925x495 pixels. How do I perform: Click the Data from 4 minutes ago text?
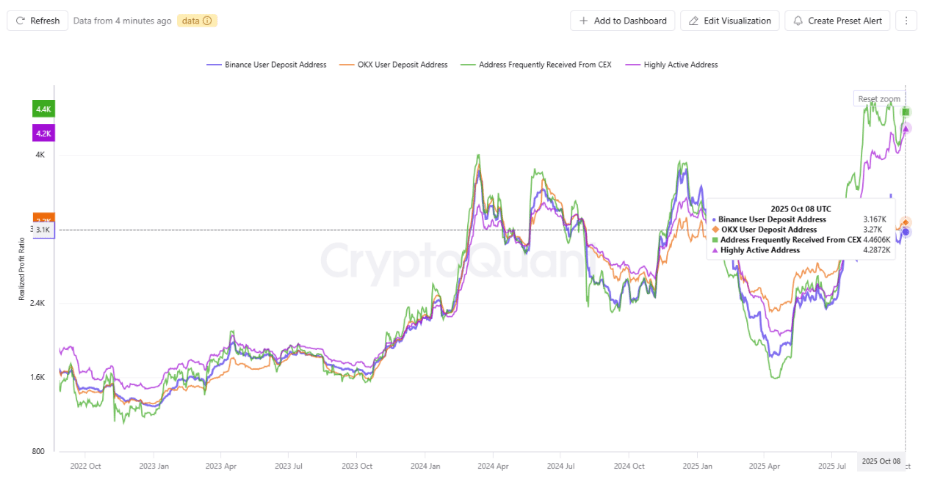pyautogui.click(x=122, y=20)
